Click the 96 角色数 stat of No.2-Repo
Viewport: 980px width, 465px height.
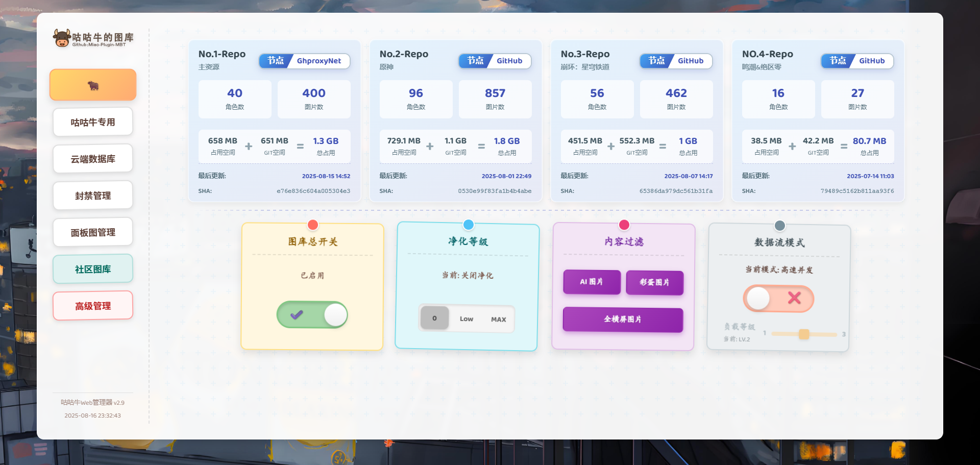[x=416, y=99]
